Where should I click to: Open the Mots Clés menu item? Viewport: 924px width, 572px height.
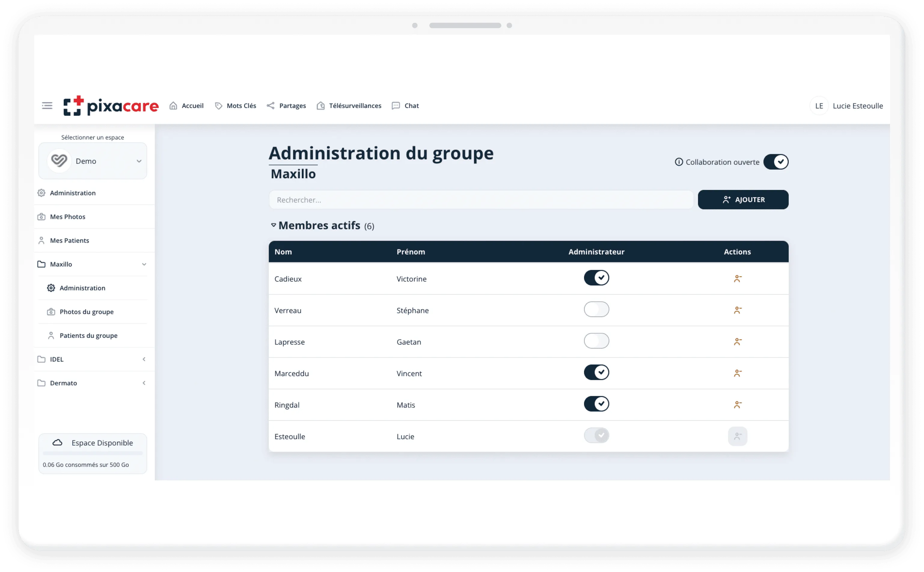(235, 106)
